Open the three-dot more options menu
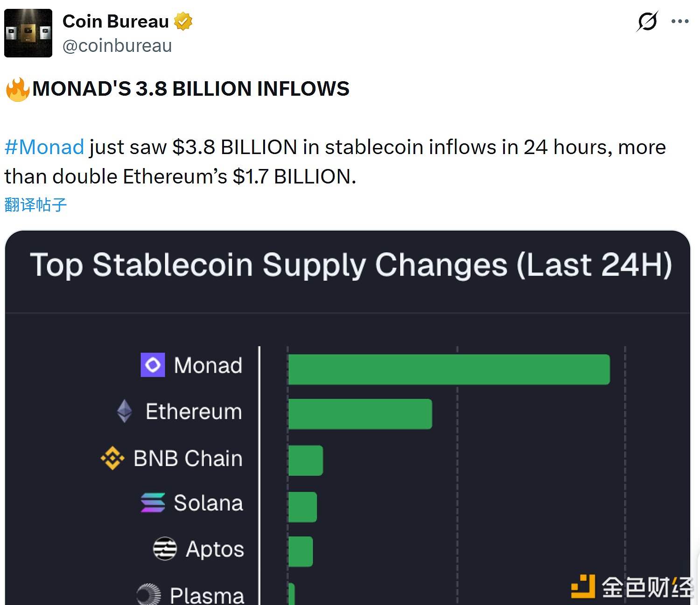 coord(680,21)
